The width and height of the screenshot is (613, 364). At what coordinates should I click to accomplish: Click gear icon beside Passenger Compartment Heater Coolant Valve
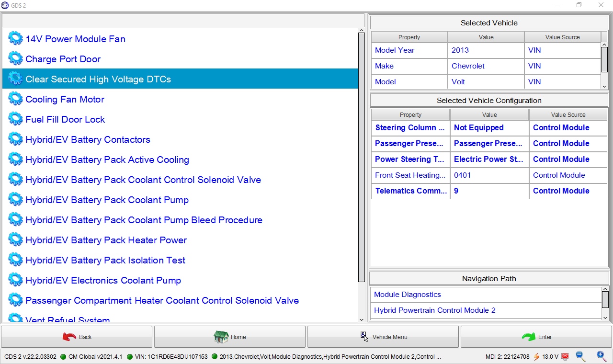[15, 300]
